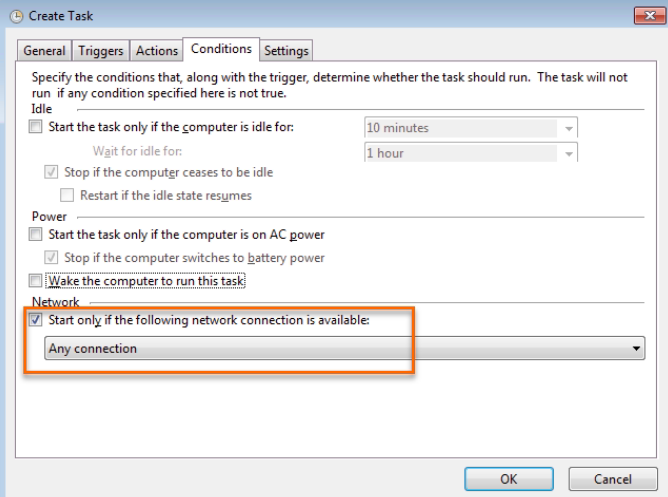Viewport: 668px width, 497px height.
Task: Select the Conditions tab
Action: pos(221,49)
